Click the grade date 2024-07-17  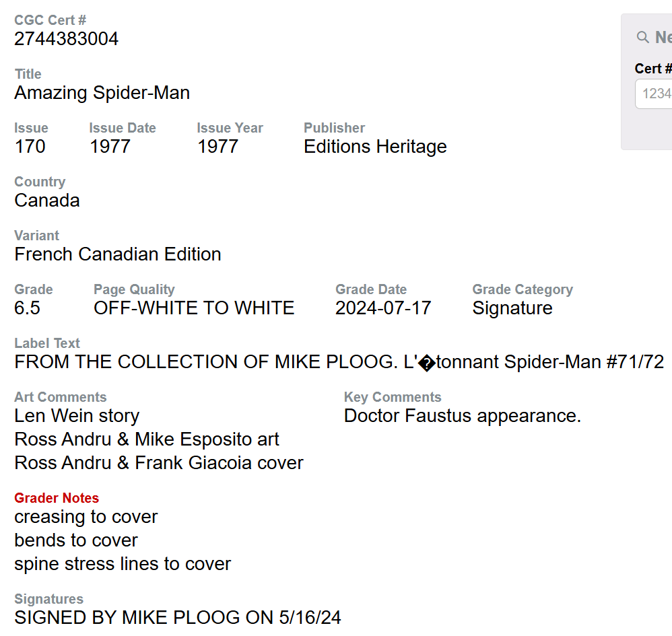383,308
